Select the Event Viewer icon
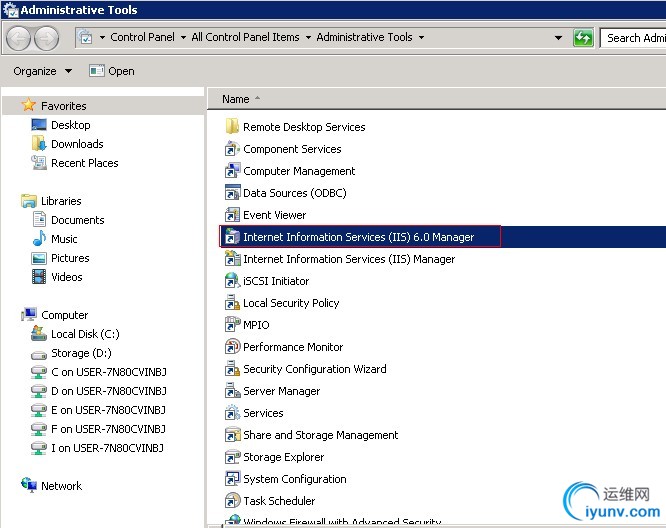The width and height of the screenshot is (666, 528). 232,215
